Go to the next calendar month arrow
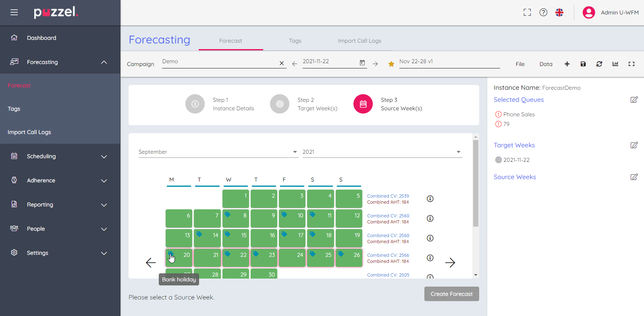The image size is (644, 316). pyautogui.click(x=450, y=263)
